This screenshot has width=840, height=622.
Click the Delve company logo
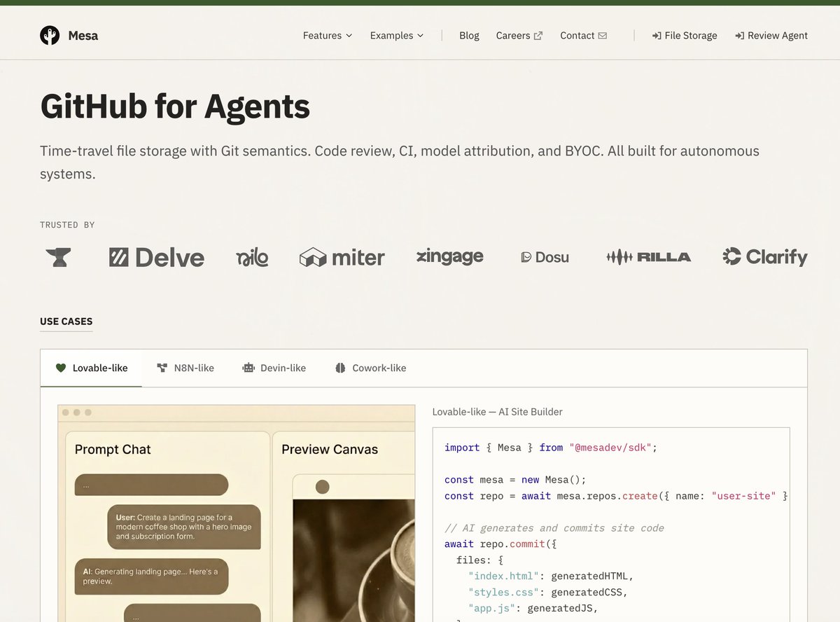point(157,257)
